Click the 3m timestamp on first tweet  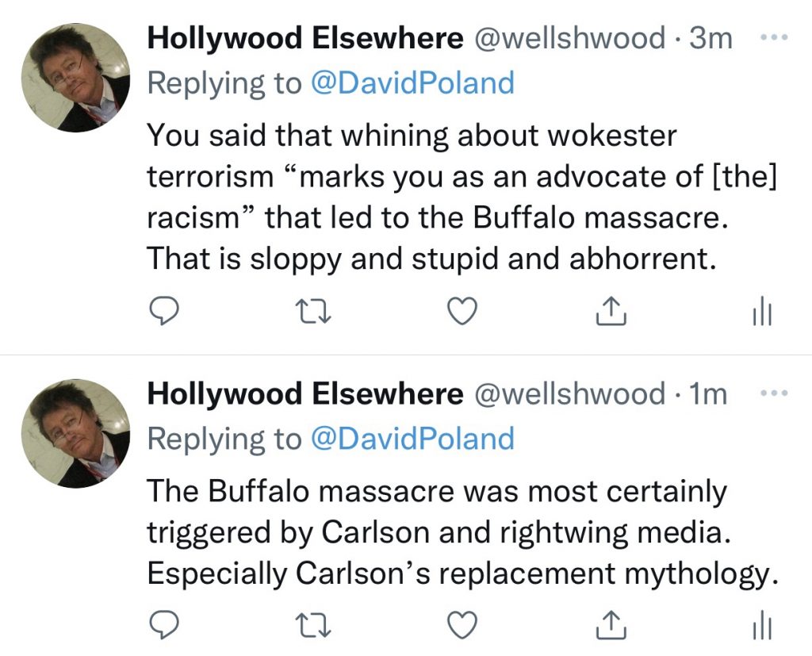710,38
